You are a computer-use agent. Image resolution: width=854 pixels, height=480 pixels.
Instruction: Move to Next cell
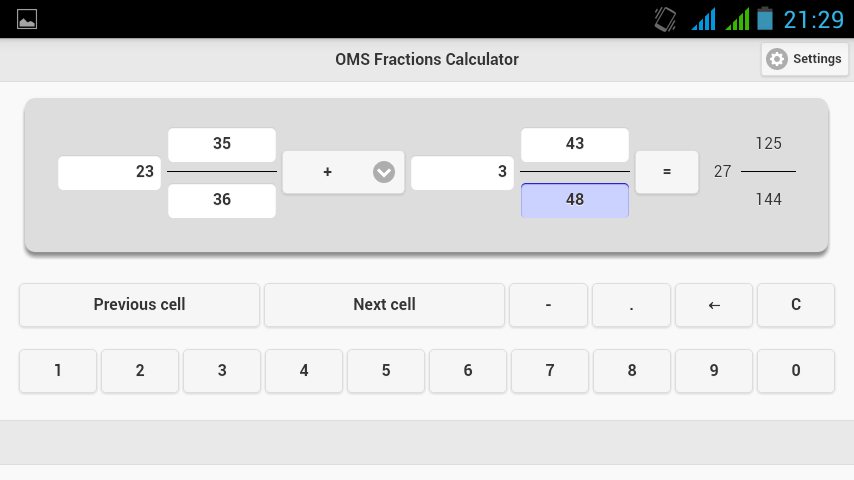click(x=384, y=305)
